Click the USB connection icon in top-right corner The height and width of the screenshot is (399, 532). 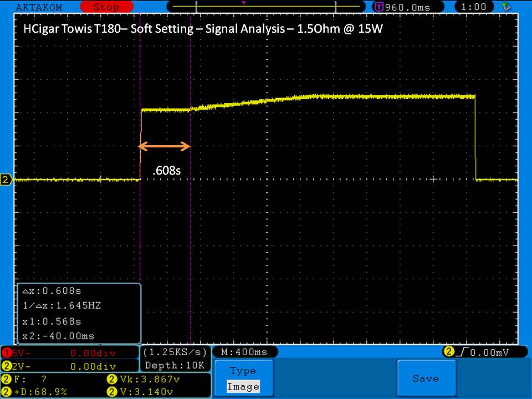pos(505,7)
